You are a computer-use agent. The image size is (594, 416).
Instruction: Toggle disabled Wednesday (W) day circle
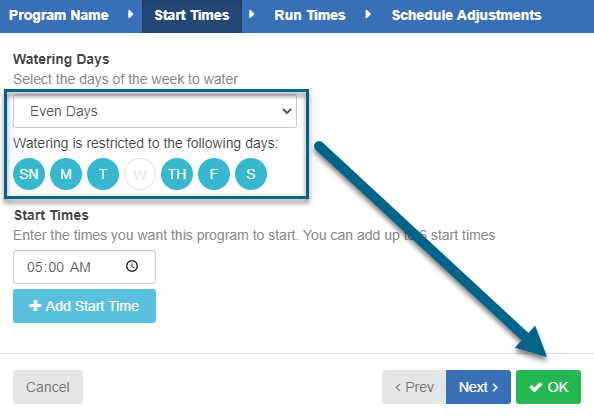(140, 174)
